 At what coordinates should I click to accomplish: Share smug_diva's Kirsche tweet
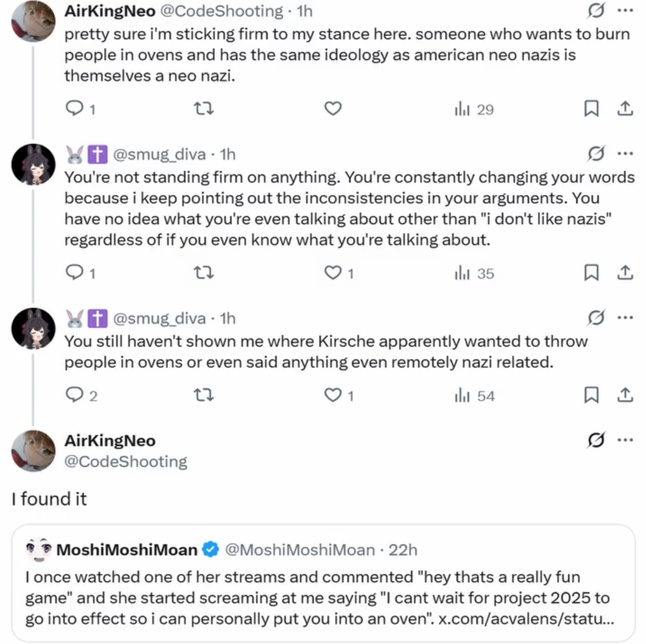(625, 395)
